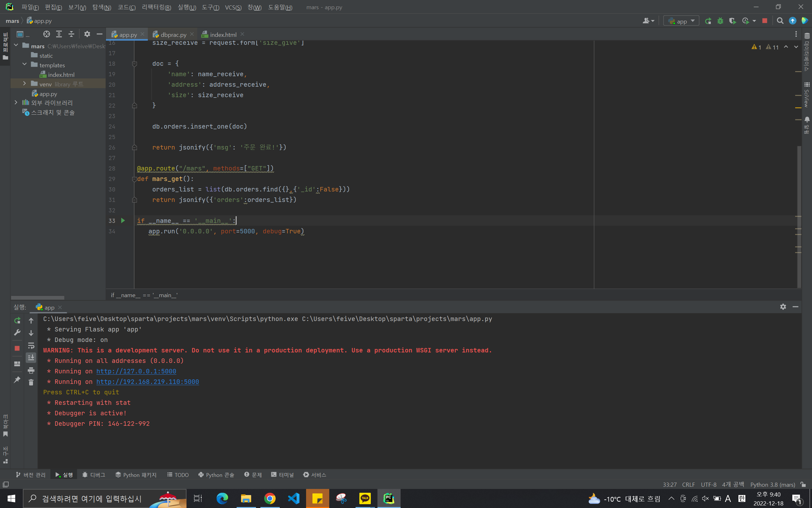This screenshot has width=812, height=508.
Task: Expand the venv folder
Action: point(24,84)
